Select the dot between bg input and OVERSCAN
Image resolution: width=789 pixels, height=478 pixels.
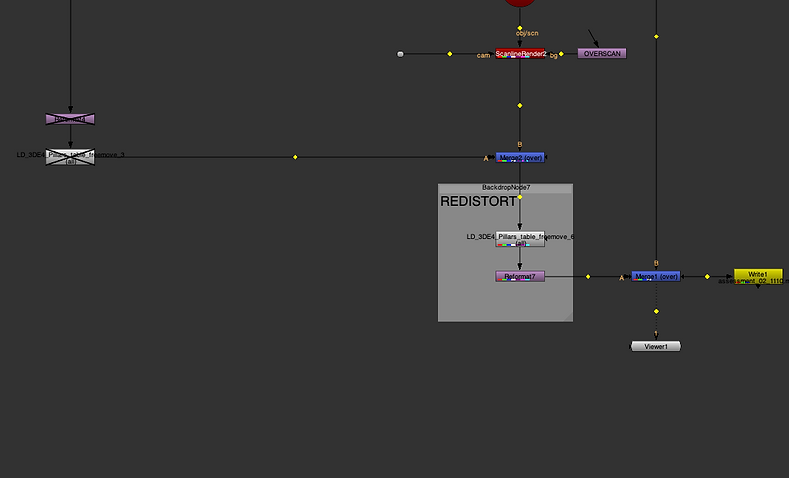[561, 54]
